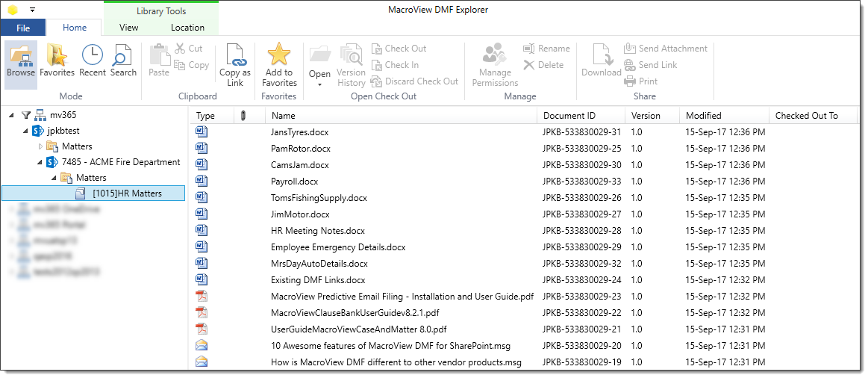The image size is (868, 378).
Task: Open Version History
Action: pos(351,66)
